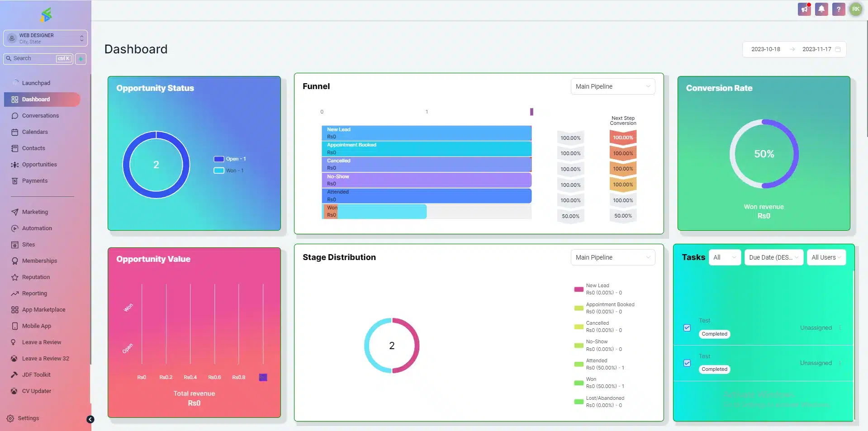This screenshot has width=868, height=431.
Task: Go to Opportunities in the sidebar
Action: (x=39, y=165)
